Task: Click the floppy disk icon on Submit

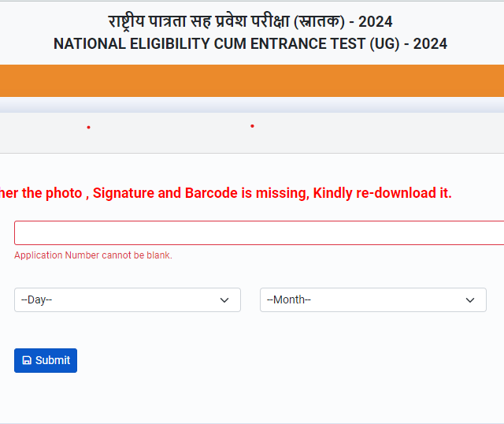Action: click(27, 360)
